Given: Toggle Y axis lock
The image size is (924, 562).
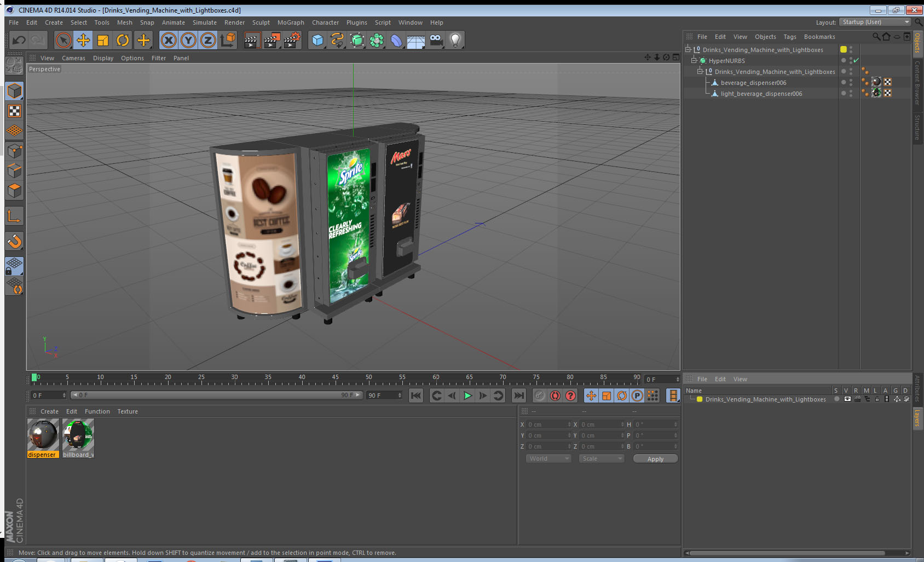Looking at the screenshot, I should [x=188, y=40].
